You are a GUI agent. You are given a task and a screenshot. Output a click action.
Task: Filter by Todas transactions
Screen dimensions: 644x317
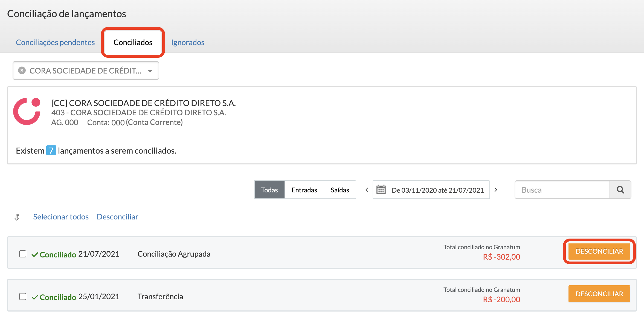[x=269, y=190]
